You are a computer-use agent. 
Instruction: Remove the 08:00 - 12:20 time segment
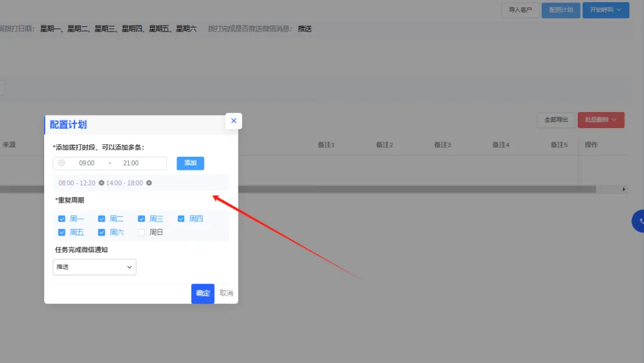pyautogui.click(x=101, y=183)
